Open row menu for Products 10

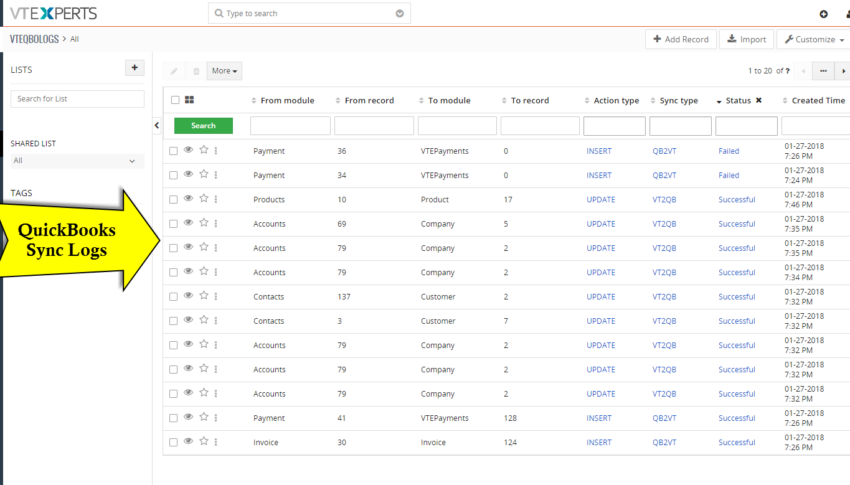[x=216, y=199]
